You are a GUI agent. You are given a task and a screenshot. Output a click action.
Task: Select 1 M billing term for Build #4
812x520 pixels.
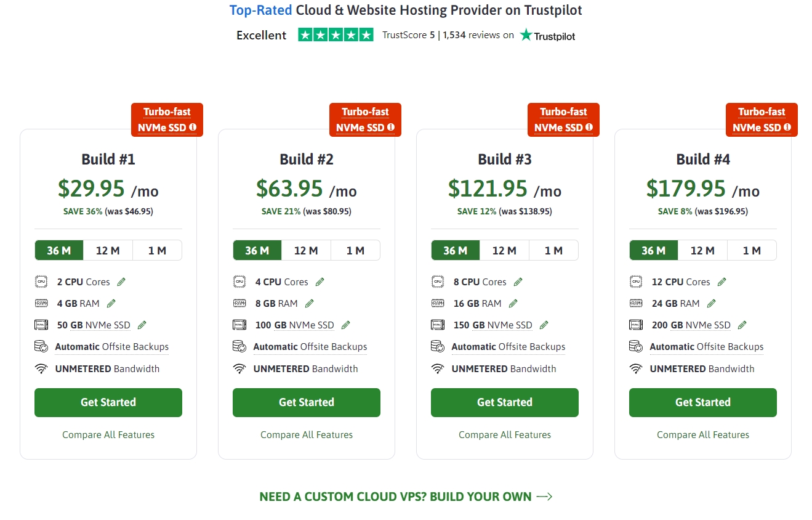click(x=752, y=251)
